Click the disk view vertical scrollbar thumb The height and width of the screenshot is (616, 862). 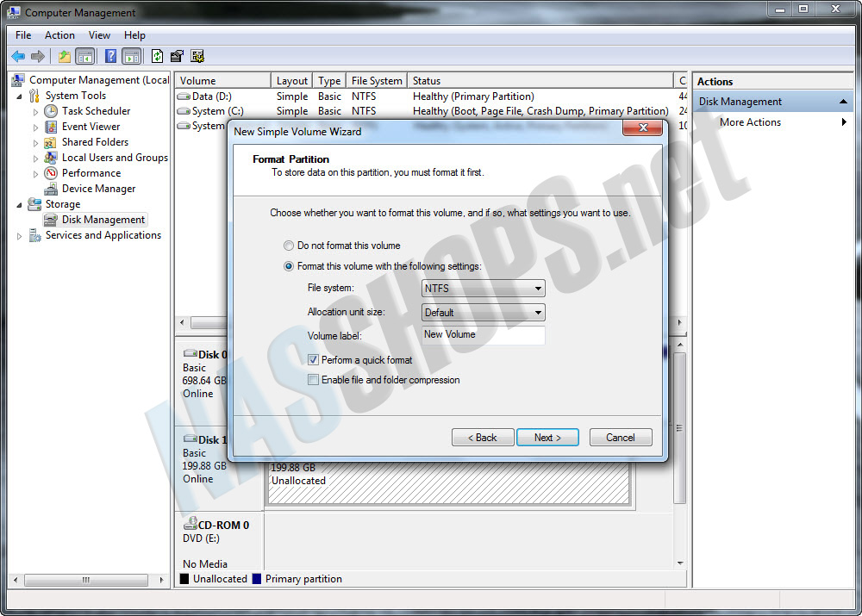pyautogui.click(x=680, y=428)
